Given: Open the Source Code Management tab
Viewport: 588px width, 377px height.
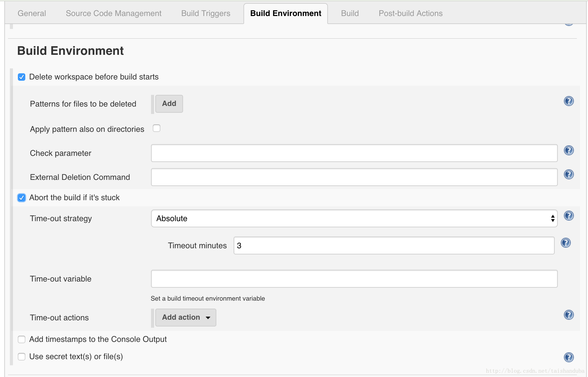Looking at the screenshot, I should pos(114,13).
